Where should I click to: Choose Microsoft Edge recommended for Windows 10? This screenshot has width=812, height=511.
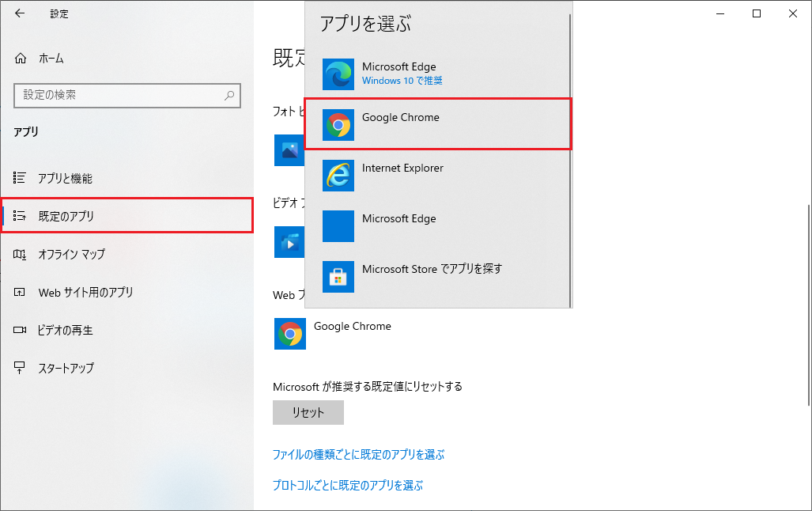point(437,74)
